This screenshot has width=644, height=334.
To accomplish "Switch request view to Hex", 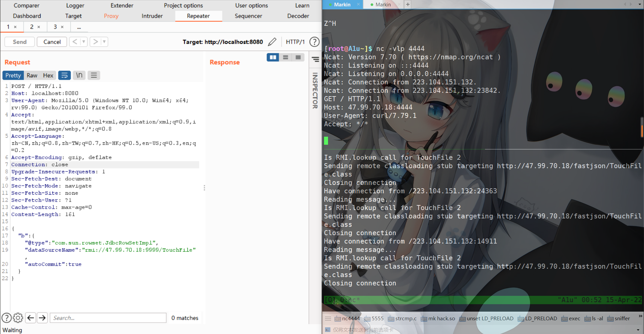I will coord(48,75).
